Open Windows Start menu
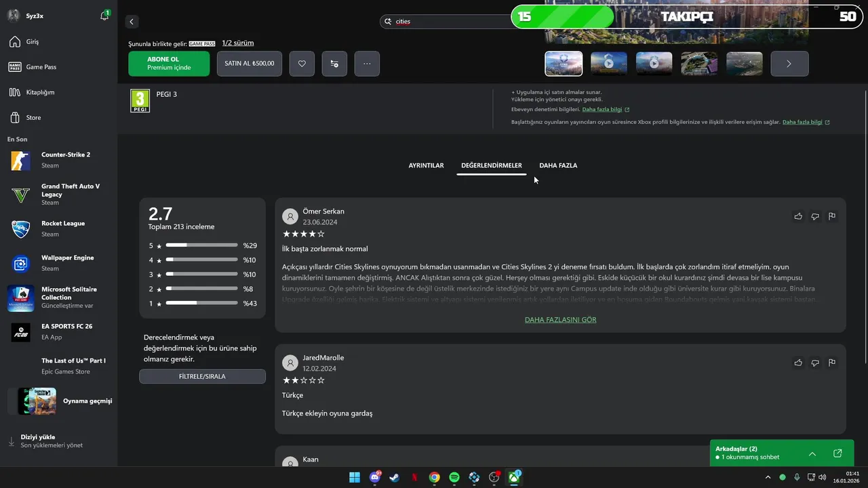This screenshot has height=488, width=868. coord(355,477)
